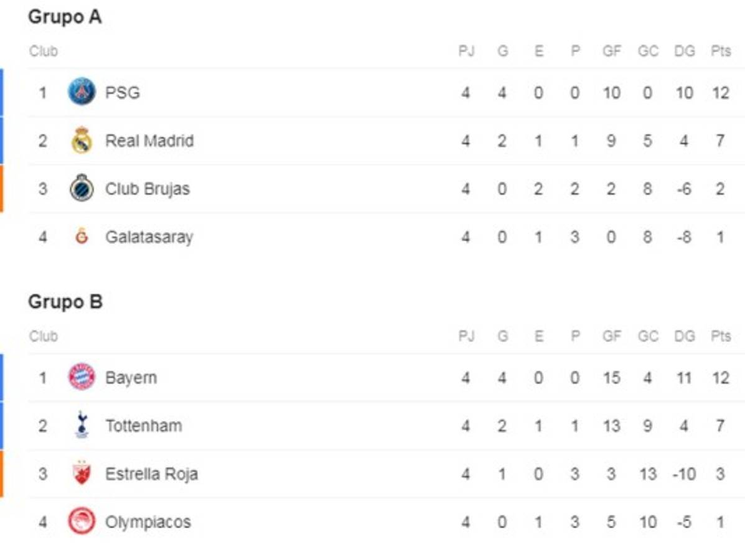The height and width of the screenshot is (560, 745).
Task: Select the Tottenham team name
Action: point(144,426)
